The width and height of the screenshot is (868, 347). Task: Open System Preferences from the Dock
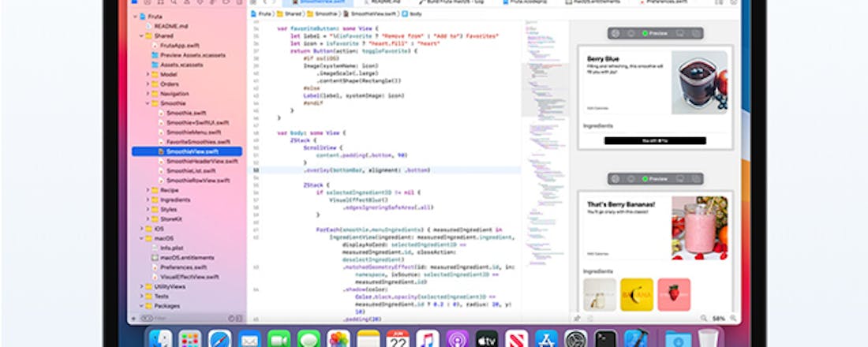pyautogui.click(x=576, y=338)
